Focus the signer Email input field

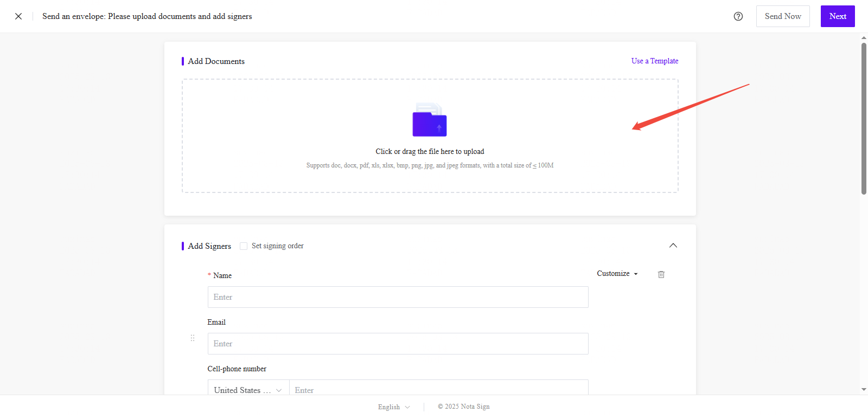(x=398, y=344)
